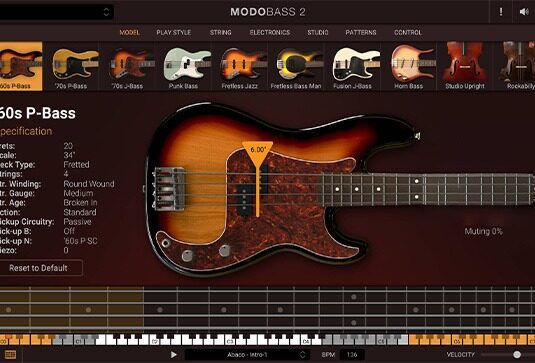Click the bass bridge on the instrument
This screenshot has width=535, height=363.
(169, 188)
